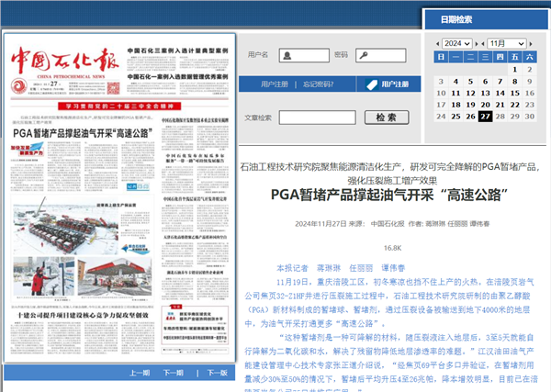Viewport: 551px width, 392px height.
Task: Select date 19 in calendar
Action: coord(470,105)
